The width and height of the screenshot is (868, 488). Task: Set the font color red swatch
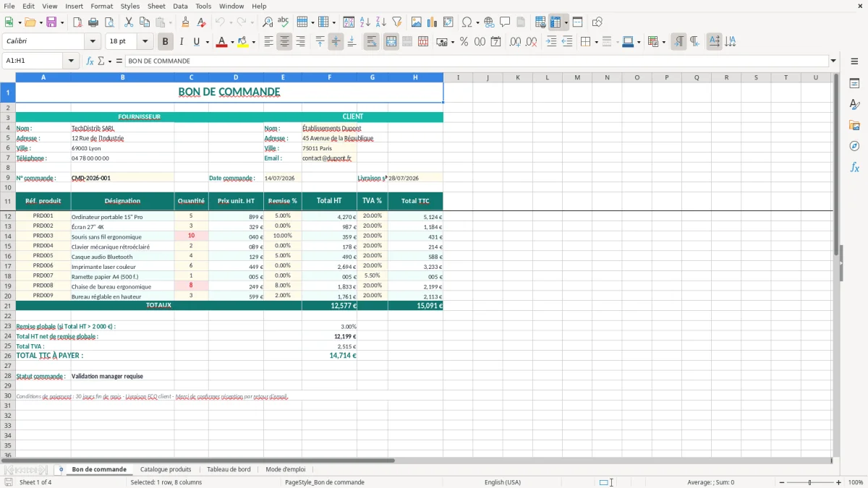coord(221,42)
